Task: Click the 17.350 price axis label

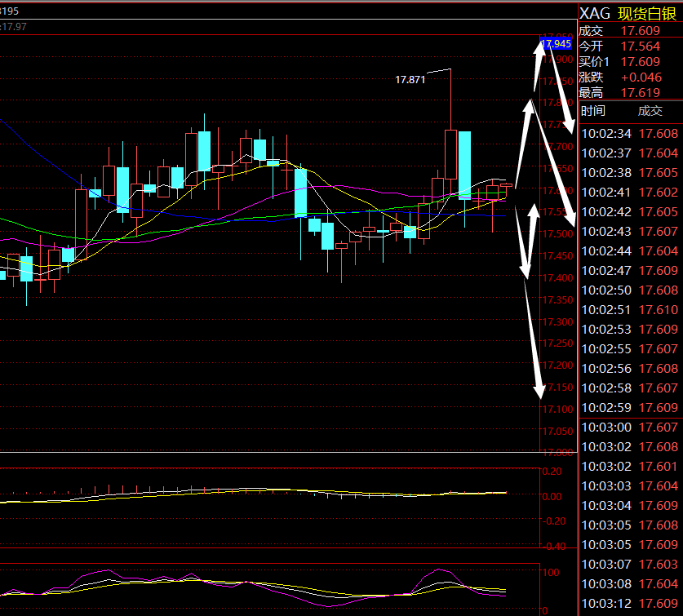Action: [x=557, y=300]
